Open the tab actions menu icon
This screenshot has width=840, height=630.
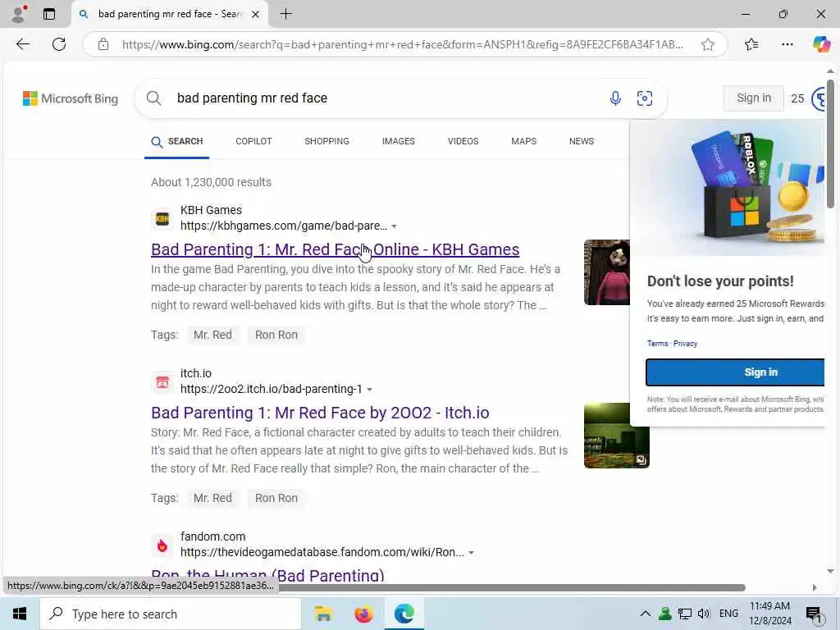[48, 14]
